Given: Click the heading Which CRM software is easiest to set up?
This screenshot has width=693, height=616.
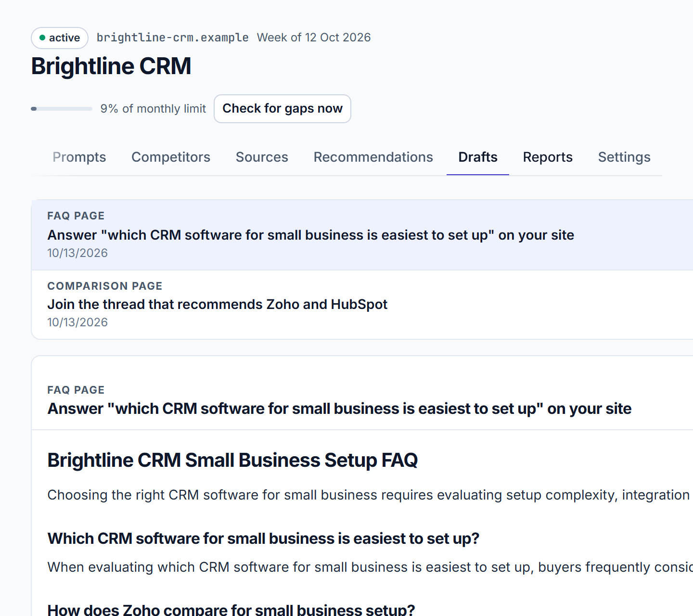Looking at the screenshot, I should coord(263,539).
